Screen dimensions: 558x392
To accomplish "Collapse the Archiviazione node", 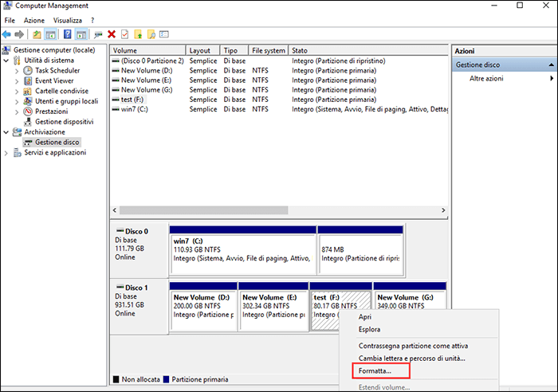I will (6, 132).
